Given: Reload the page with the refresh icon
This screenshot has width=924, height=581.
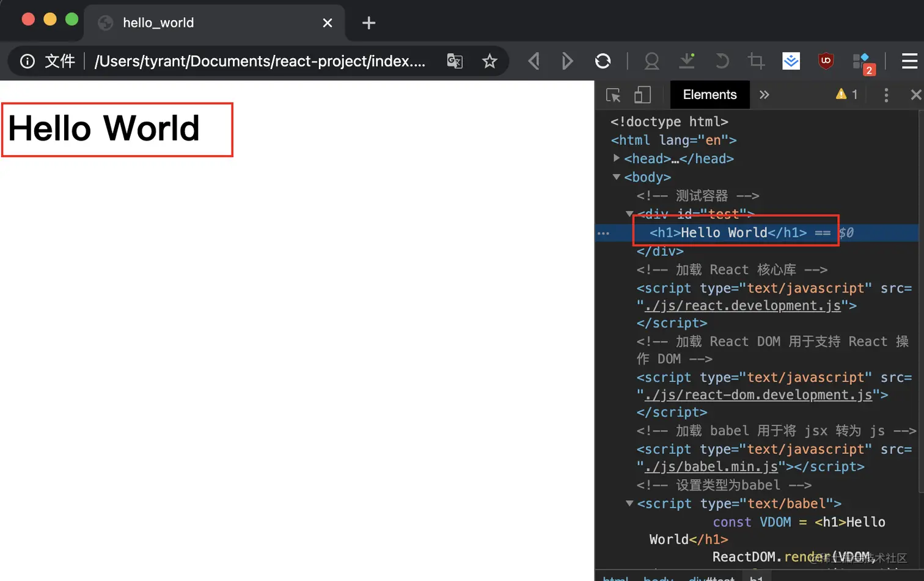Looking at the screenshot, I should [603, 61].
